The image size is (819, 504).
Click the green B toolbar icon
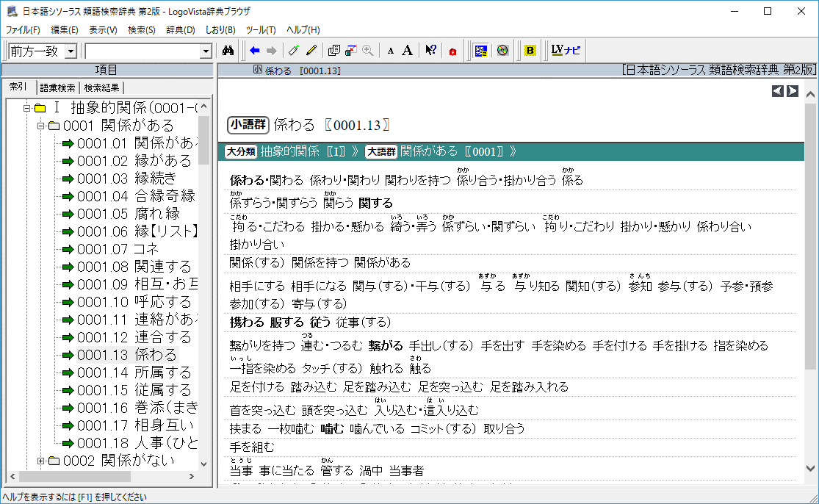point(530,51)
